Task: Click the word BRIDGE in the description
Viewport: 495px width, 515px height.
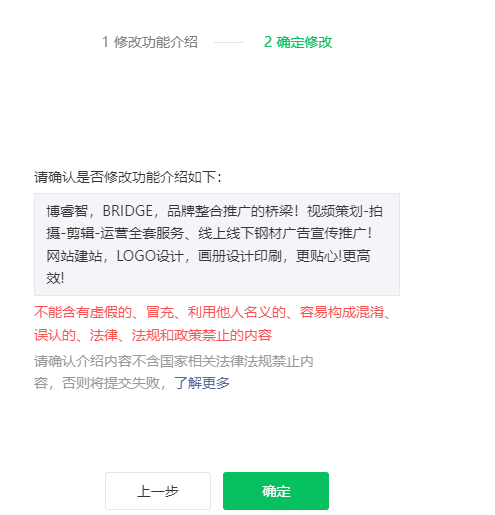Action: (127, 211)
